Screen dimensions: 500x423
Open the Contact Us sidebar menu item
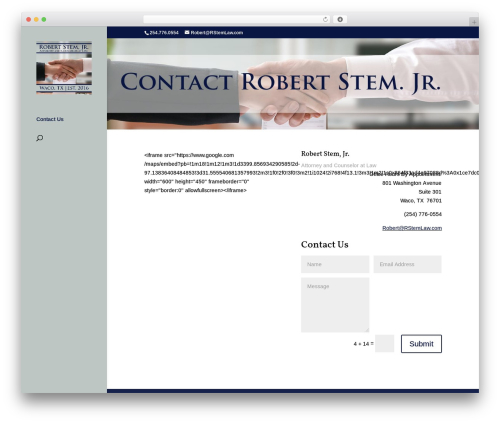50,119
